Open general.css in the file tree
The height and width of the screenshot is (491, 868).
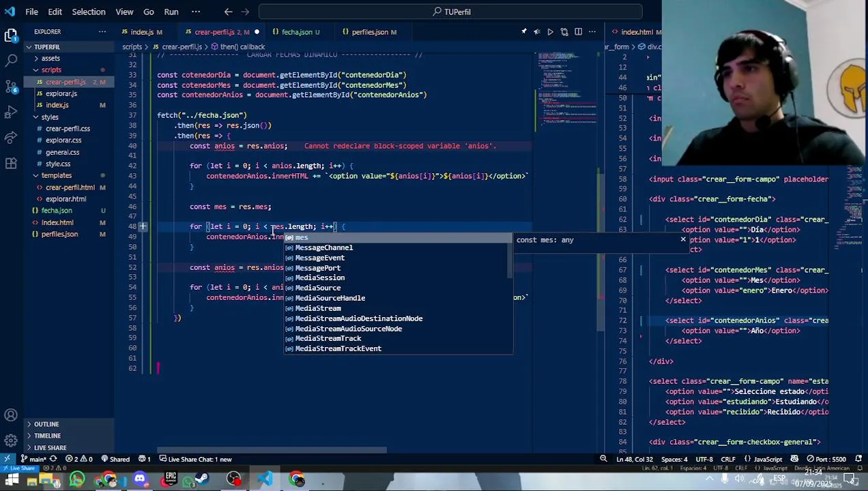pyautogui.click(x=62, y=152)
